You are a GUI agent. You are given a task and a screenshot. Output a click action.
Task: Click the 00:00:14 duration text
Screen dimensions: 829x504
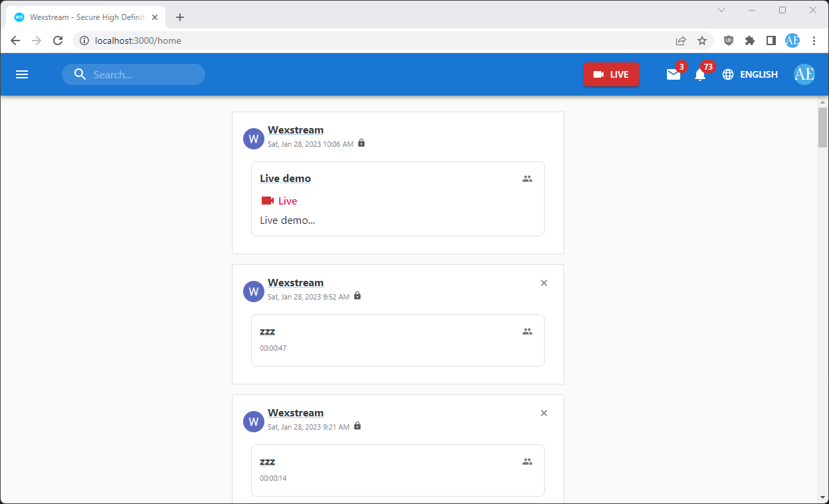pyautogui.click(x=273, y=478)
